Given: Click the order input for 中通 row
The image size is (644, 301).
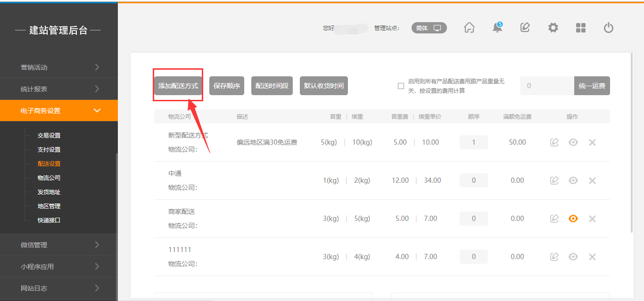Looking at the screenshot, I should tap(473, 180).
